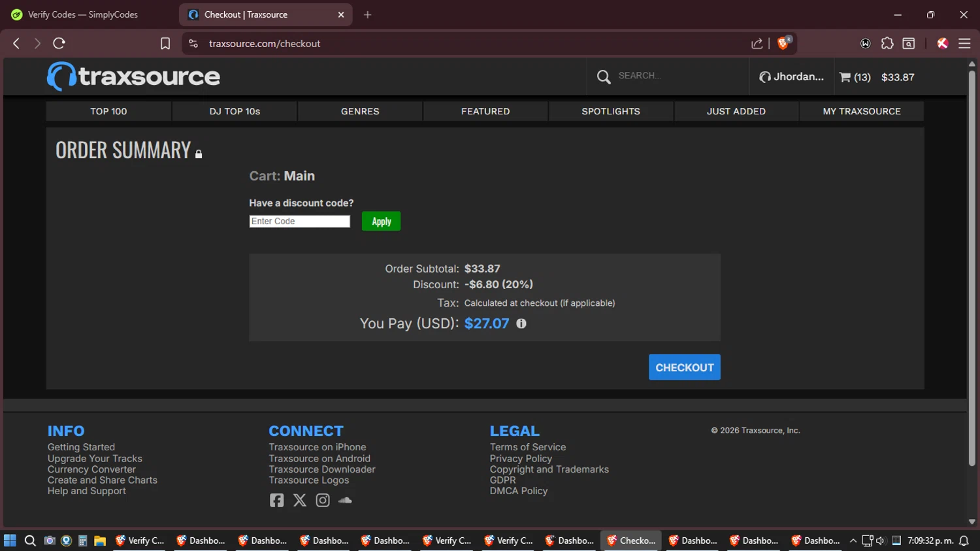
Task: Open the Traxsource Logos link
Action: tap(309, 480)
